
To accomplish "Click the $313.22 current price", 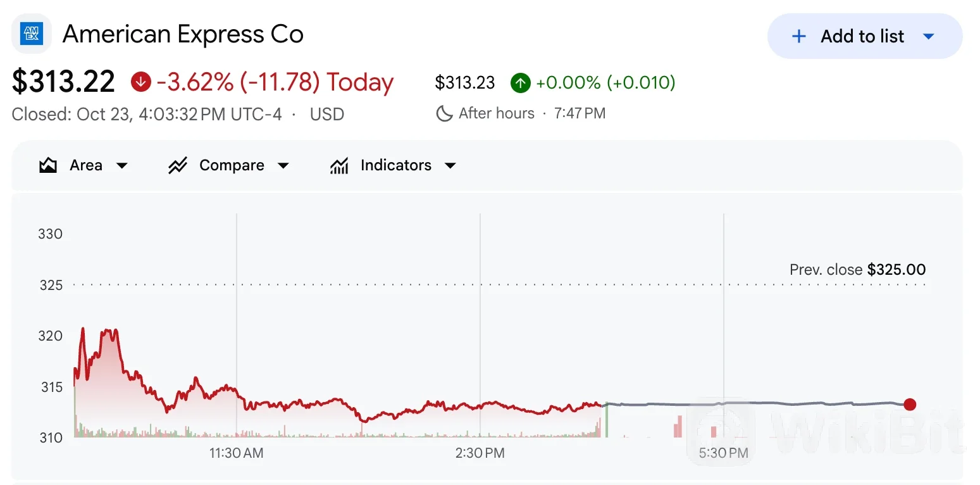I will (64, 82).
